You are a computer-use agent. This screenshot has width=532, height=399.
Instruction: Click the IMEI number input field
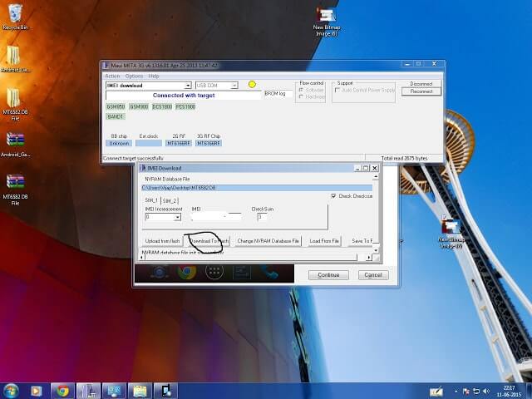[x=216, y=217]
